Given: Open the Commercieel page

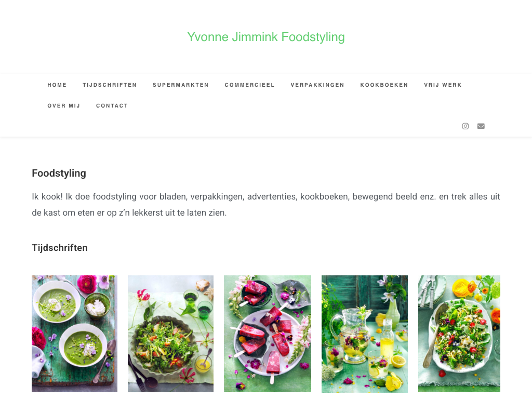Looking at the screenshot, I should click(x=249, y=85).
